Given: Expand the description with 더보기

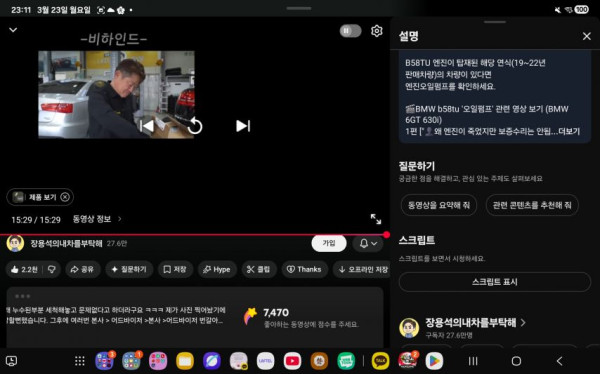Looking at the screenshot, I should point(569,131).
